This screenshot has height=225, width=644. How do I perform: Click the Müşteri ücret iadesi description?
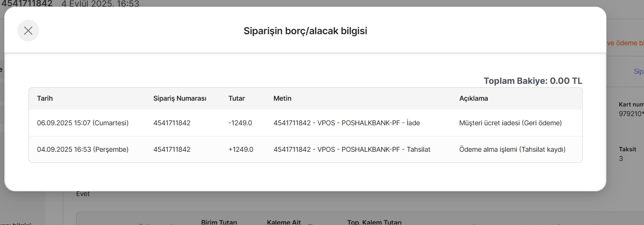(x=510, y=123)
